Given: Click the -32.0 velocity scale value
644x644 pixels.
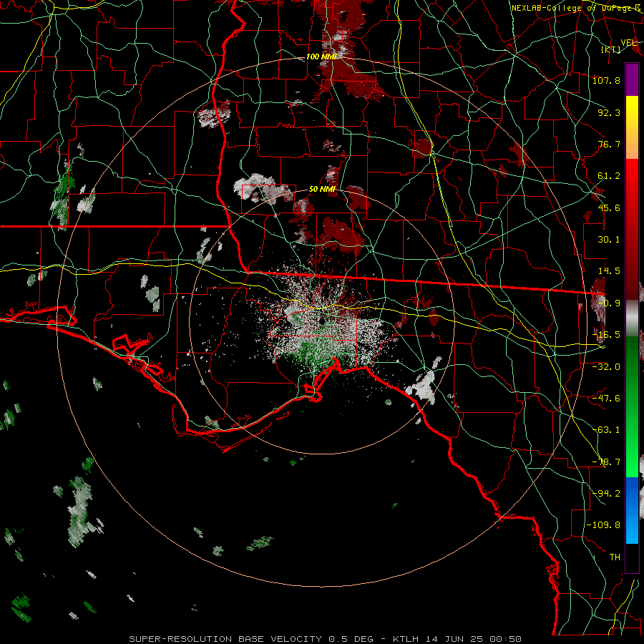Looking at the screenshot, I should [x=606, y=366].
